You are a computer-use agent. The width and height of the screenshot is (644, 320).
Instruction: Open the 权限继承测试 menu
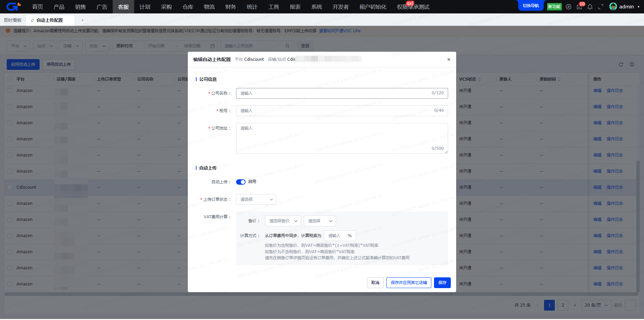[x=413, y=7]
